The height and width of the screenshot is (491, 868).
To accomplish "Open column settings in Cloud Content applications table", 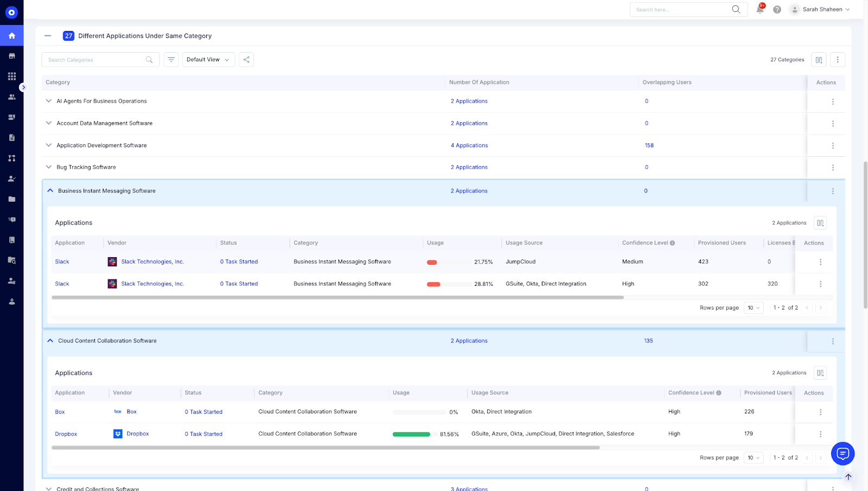I will tap(820, 373).
